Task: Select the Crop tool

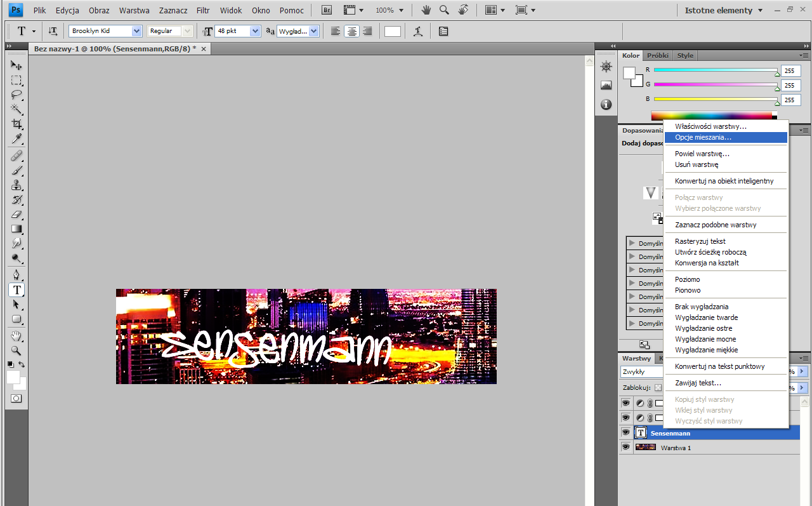Action: [x=16, y=124]
